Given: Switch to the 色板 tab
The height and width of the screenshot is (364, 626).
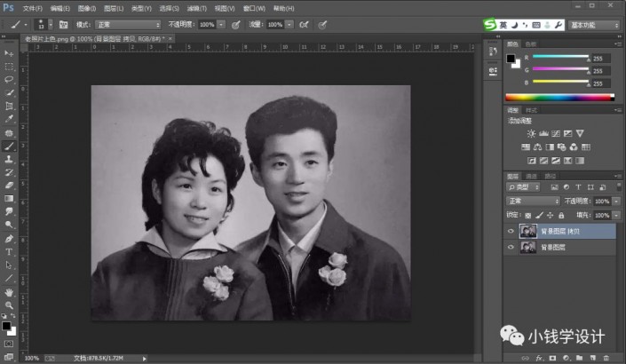Looking at the screenshot, I should point(531,44).
